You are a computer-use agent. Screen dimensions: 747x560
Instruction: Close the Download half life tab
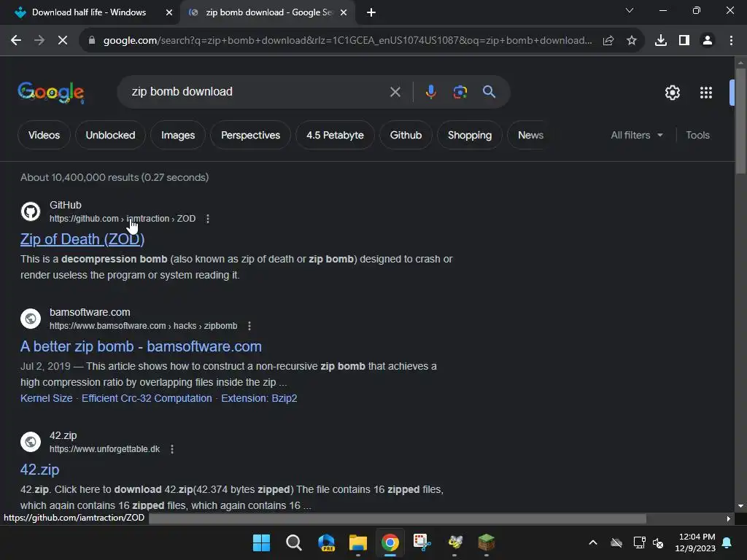(x=169, y=12)
